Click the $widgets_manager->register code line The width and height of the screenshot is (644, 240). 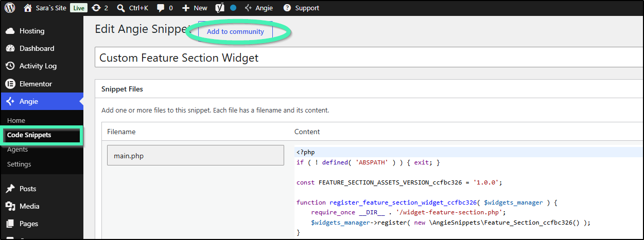[450, 223]
